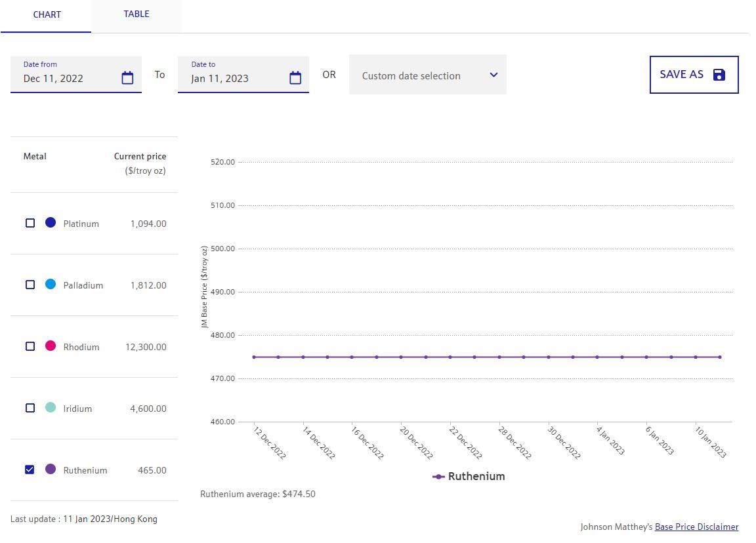756x543 pixels.
Task: Open the Date from calendar icon
Action: click(127, 78)
